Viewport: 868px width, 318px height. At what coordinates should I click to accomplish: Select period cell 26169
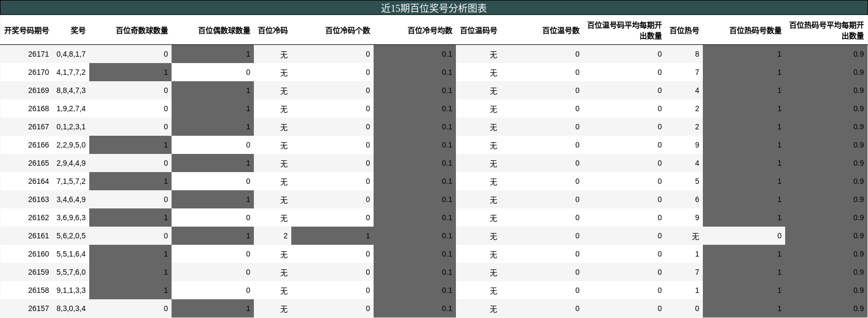click(x=38, y=90)
